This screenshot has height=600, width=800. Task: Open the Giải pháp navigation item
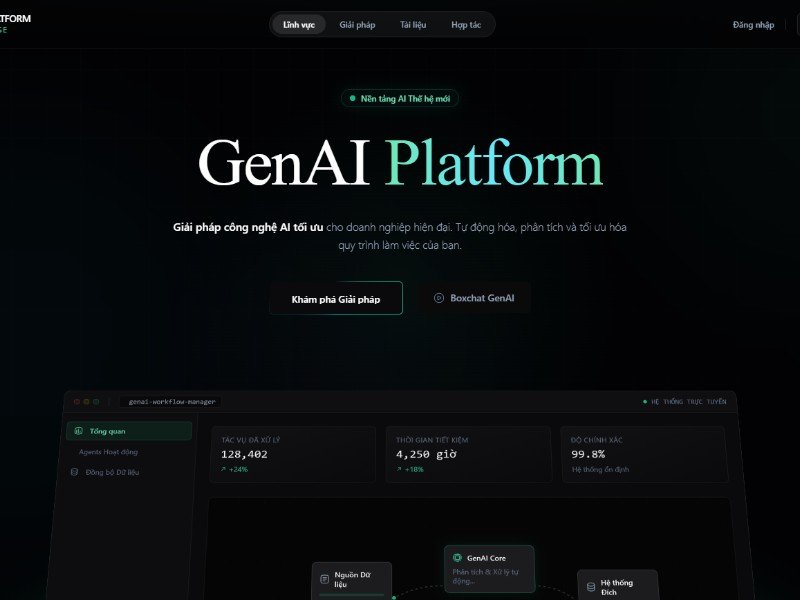[357, 24]
